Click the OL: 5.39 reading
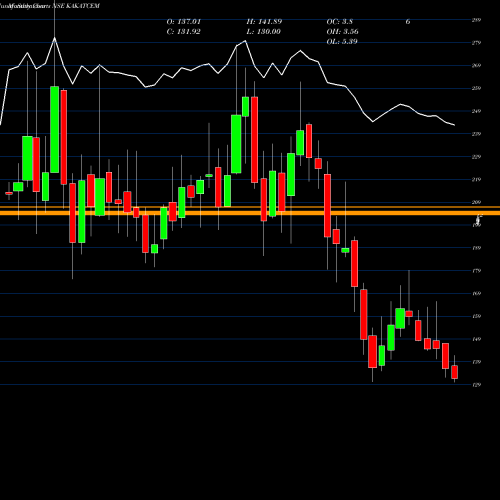The width and height of the screenshot is (500, 500). tap(342, 42)
